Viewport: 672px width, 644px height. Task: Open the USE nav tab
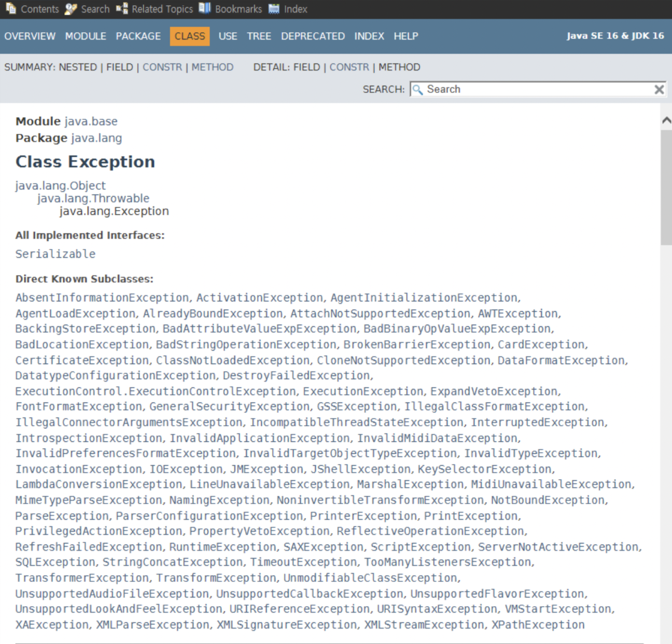pos(228,36)
